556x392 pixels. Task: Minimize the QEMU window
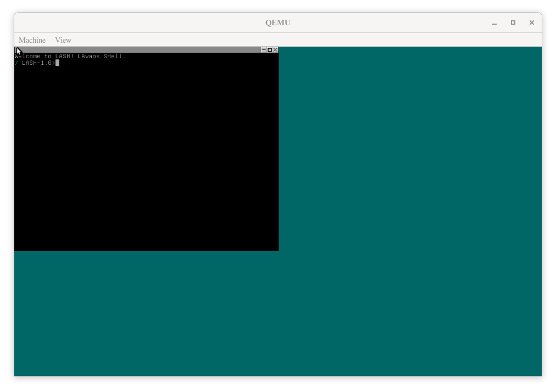[x=494, y=23]
